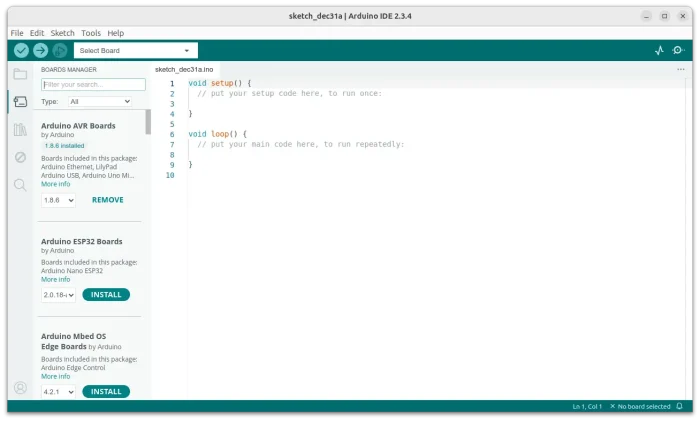The height and width of the screenshot is (421, 700).
Task: Click the setup comment on line 2
Action: click(289, 93)
